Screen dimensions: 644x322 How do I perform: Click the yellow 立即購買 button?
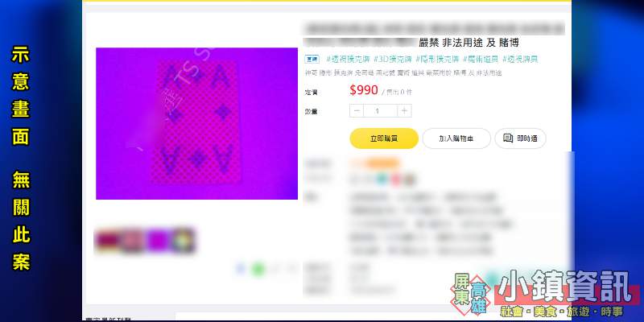(x=384, y=138)
